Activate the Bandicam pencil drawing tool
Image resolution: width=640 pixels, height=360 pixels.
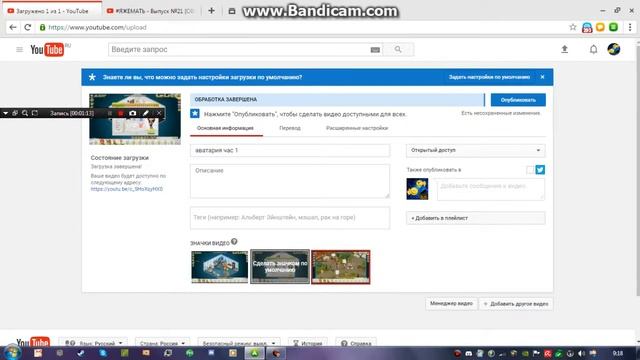tap(145, 113)
